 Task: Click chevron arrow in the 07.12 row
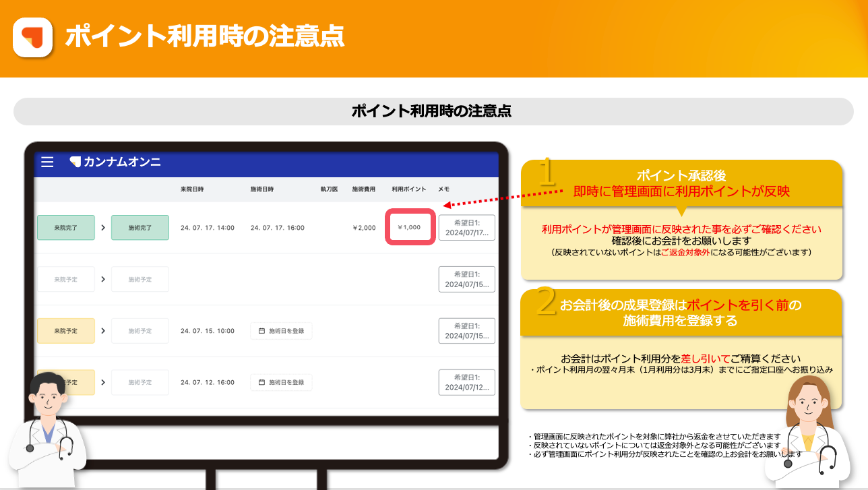click(103, 382)
